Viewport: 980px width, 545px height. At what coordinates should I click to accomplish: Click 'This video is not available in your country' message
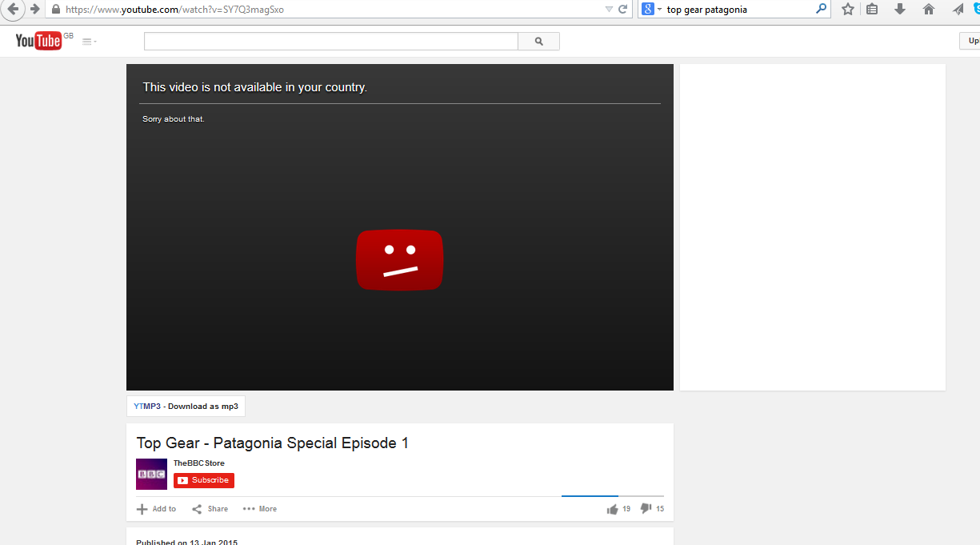(255, 87)
